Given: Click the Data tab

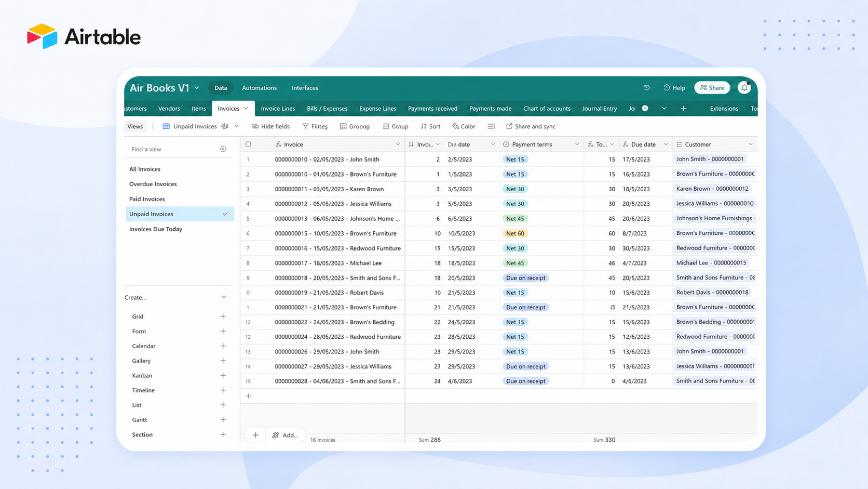Looking at the screenshot, I should click(x=221, y=88).
